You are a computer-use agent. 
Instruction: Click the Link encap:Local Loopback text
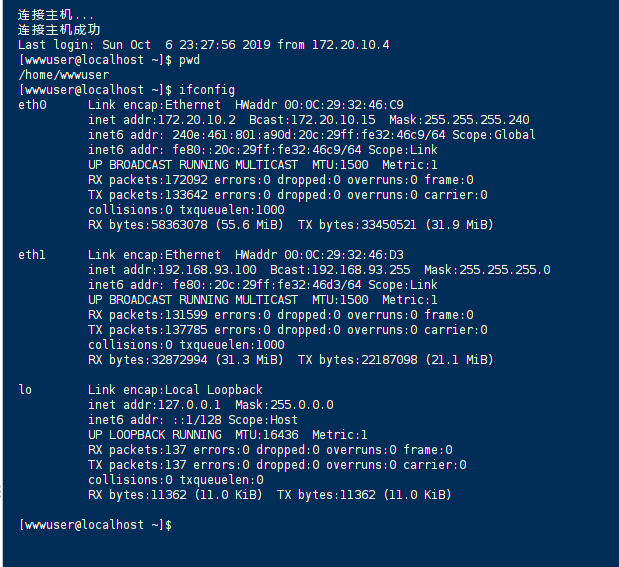pyautogui.click(x=175, y=390)
